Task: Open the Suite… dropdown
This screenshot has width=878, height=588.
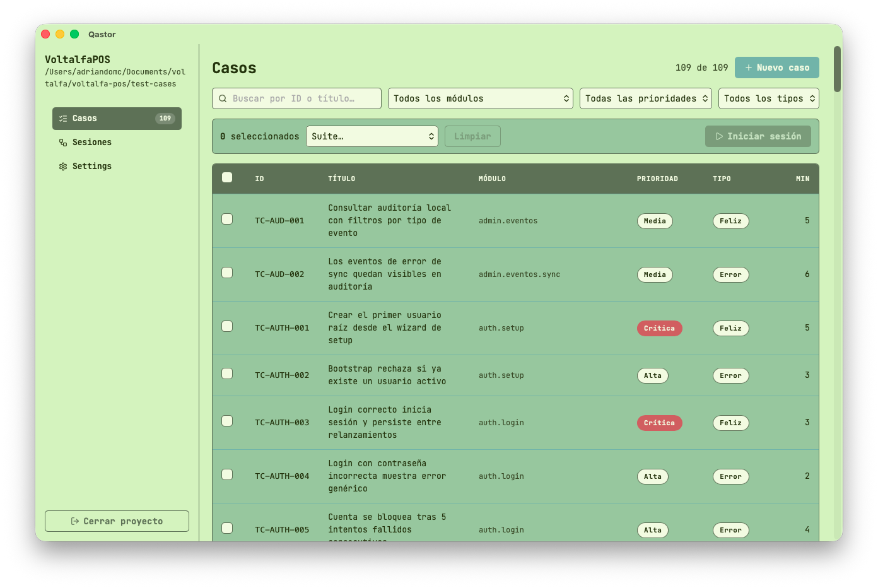Action: pos(372,136)
